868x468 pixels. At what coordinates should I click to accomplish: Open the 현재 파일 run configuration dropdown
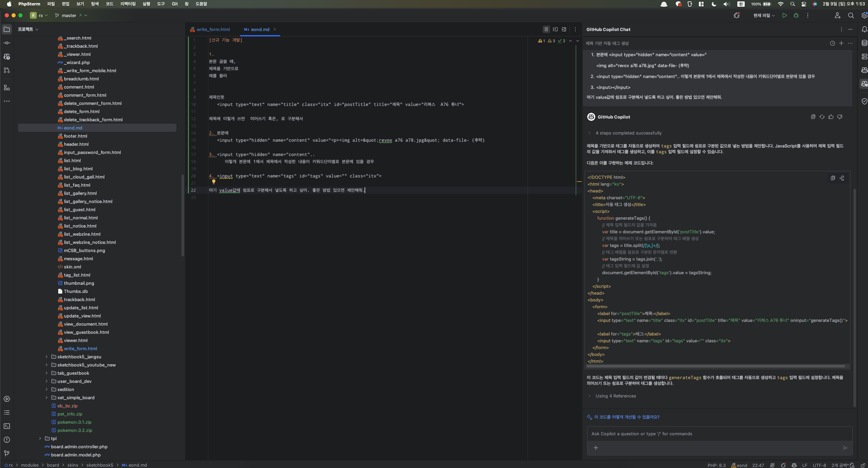click(x=764, y=15)
